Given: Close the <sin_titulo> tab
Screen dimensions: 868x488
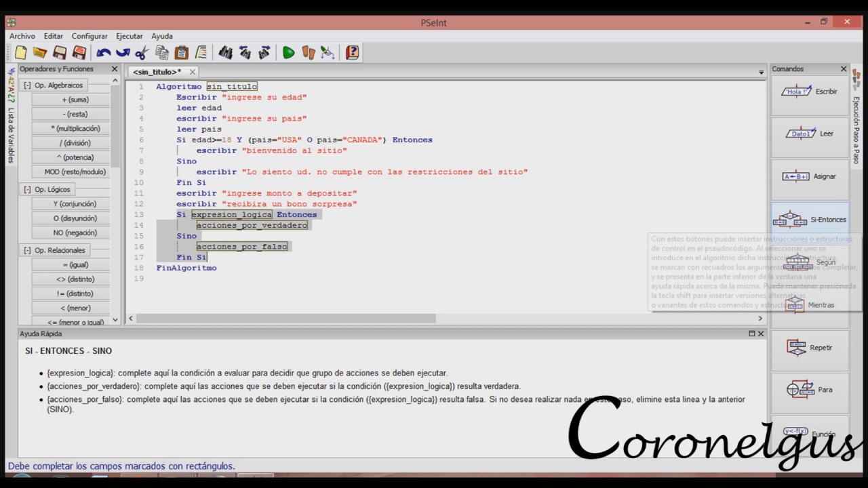Looking at the screenshot, I should [193, 72].
